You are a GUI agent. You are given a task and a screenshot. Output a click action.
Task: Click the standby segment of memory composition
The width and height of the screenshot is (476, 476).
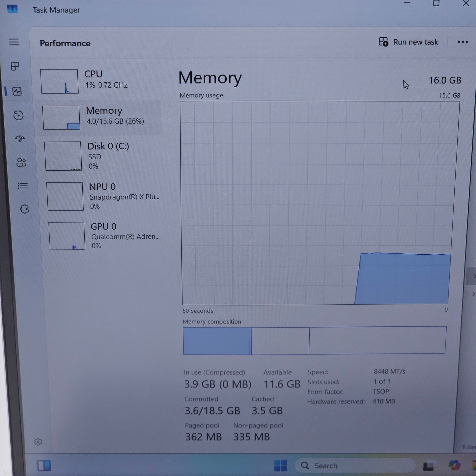280,341
